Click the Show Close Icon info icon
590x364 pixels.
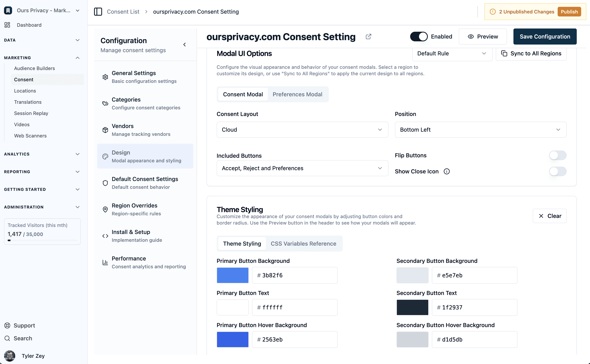coord(447,171)
